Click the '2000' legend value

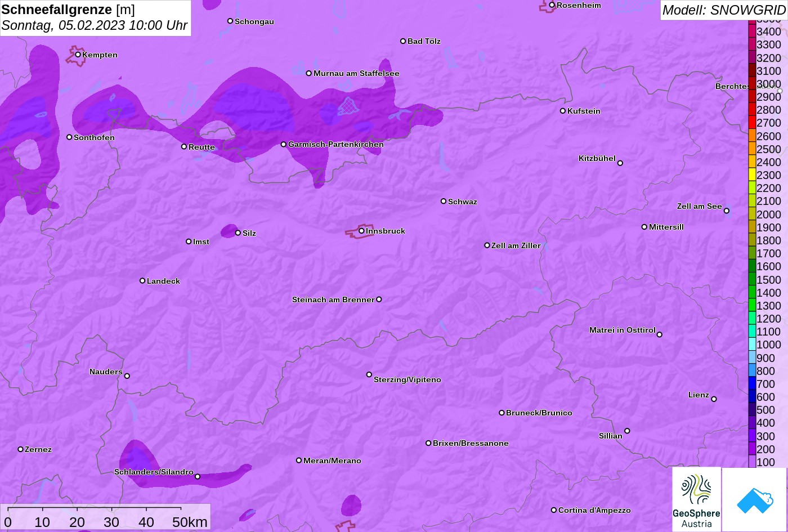click(769, 214)
